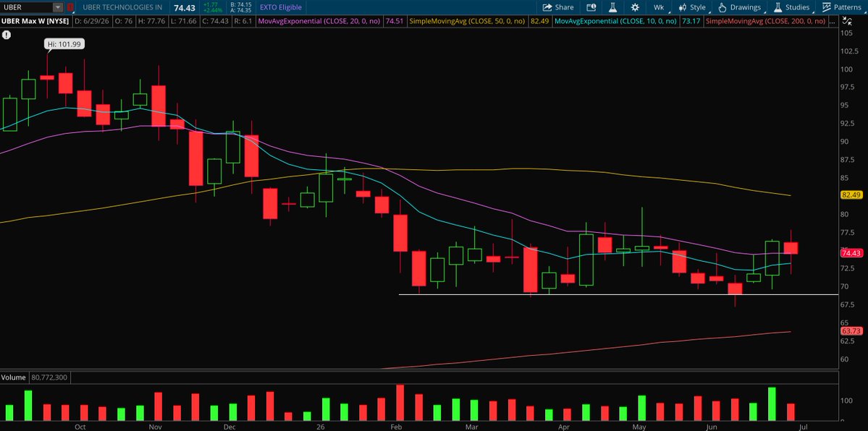Click the UBER symbol input field
This screenshot has height=431, width=868.
coord(27,7)
